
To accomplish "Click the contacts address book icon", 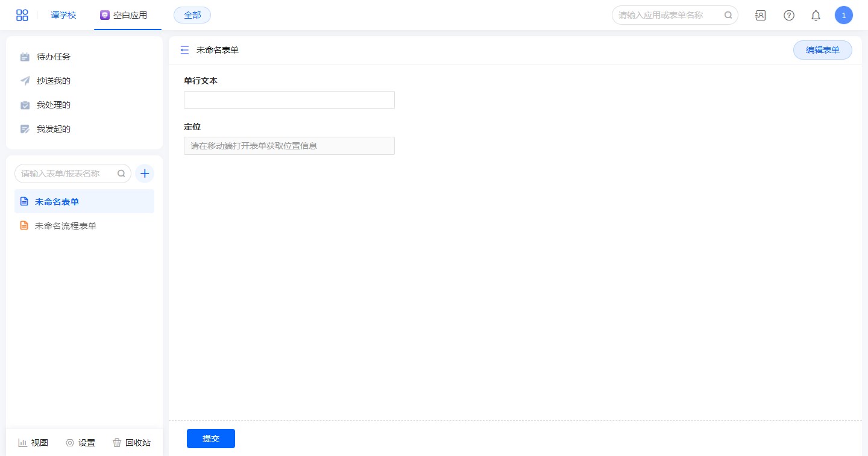I will [761, 16].
